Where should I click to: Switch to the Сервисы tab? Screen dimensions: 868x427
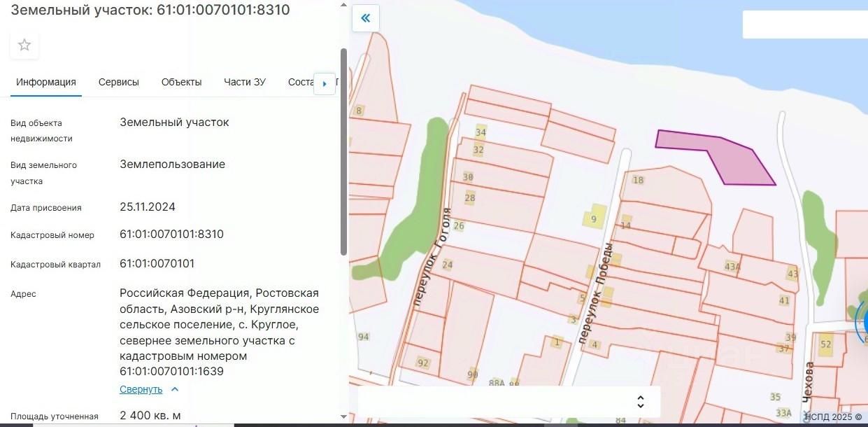point(119,82)
